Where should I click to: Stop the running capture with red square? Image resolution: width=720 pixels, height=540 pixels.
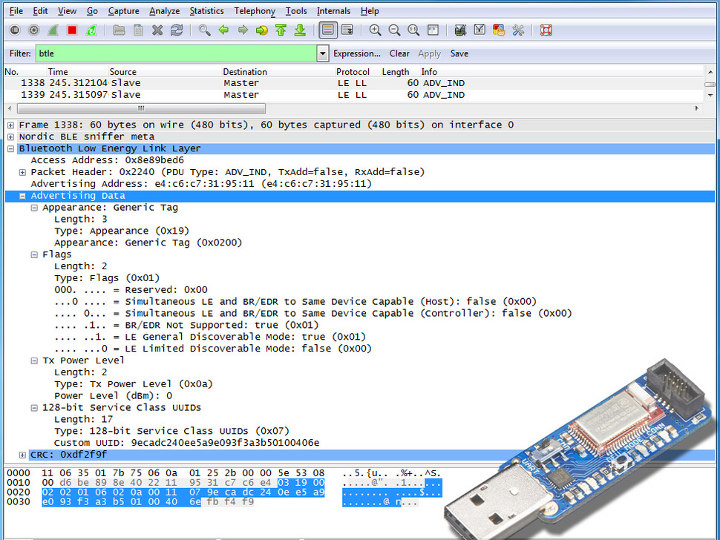tap(72, 30)
